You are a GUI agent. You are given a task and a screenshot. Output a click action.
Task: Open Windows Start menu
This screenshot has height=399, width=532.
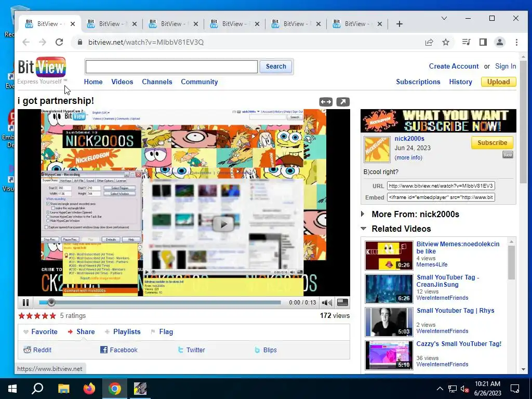(12, 389)
